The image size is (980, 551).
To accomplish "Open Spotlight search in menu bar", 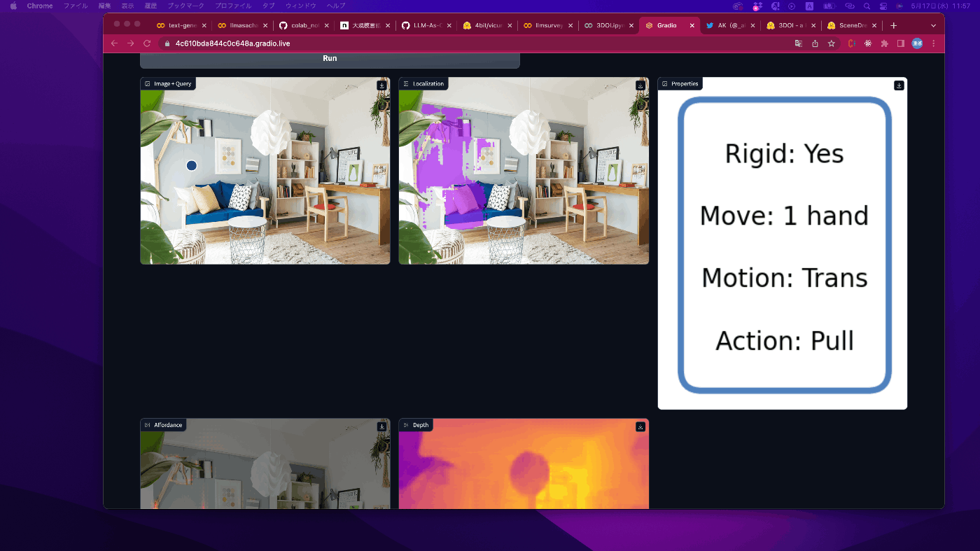I will (x=867, y=6).
